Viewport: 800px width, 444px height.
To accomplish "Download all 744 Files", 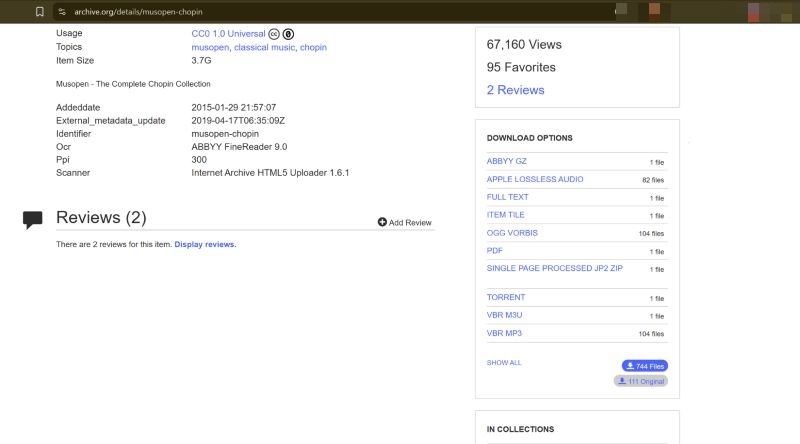I will (644, 366).
